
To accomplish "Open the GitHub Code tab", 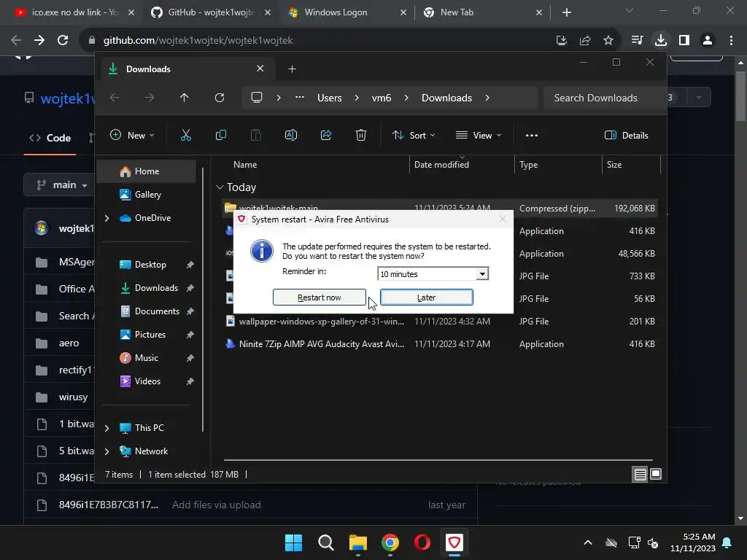I will (50, 138).
